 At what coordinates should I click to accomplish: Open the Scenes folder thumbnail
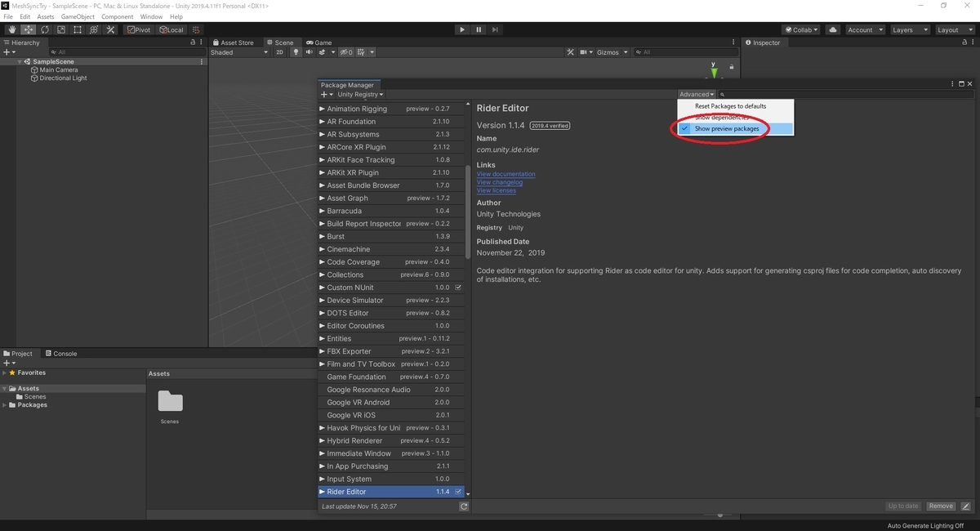(x=170, y=401)
